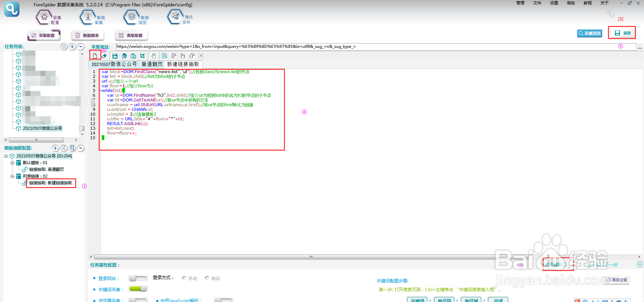Viewport: 644px width, 302px height.
Task: Click the middle braces step-into icon
Action: [183, 56]
